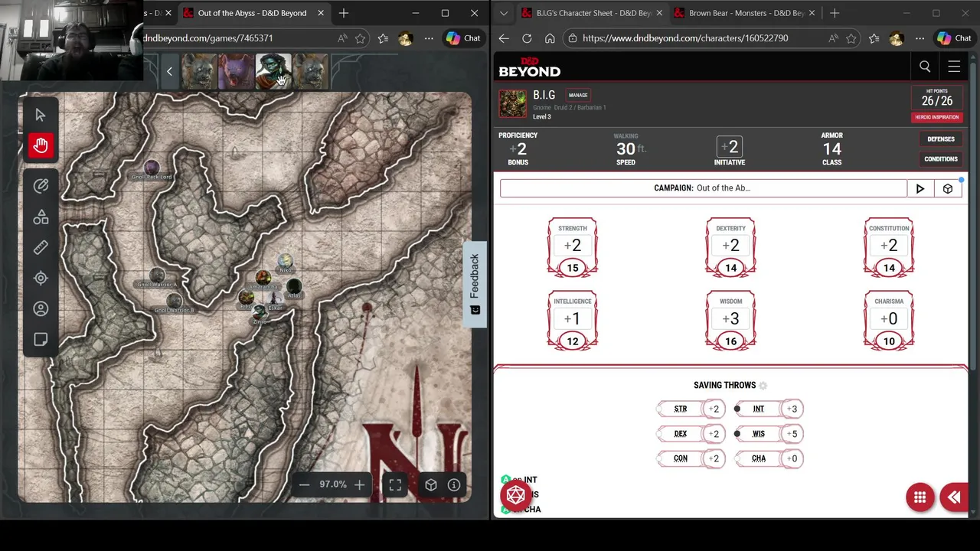The image size is (980, 551).
Task: Roll the Charisma +0 ability check
Action: (x=889, y=318)
